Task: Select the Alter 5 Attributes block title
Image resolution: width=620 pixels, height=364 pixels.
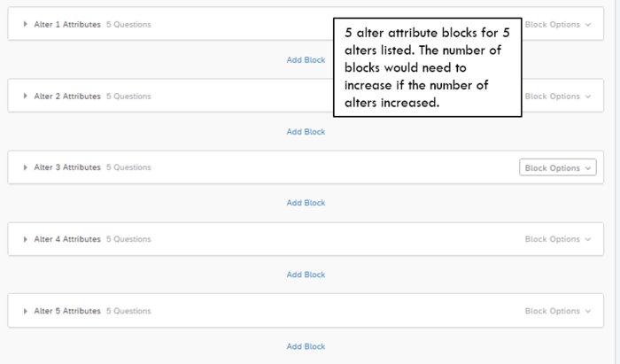Action: pos(67,311)
